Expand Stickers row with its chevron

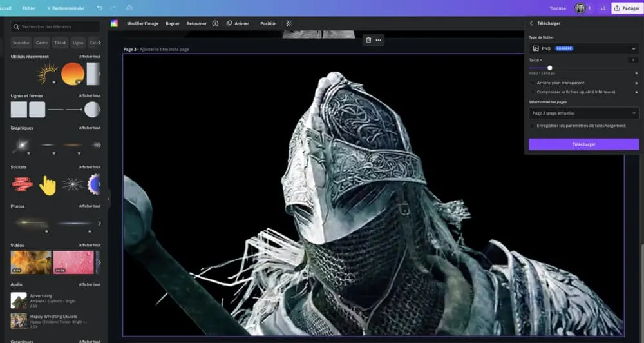tap(99, 184)
